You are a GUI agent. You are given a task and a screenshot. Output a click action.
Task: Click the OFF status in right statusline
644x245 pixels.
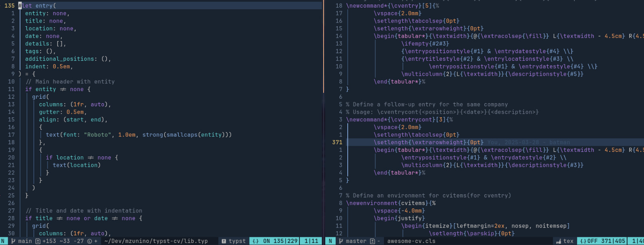coord(592,241)
